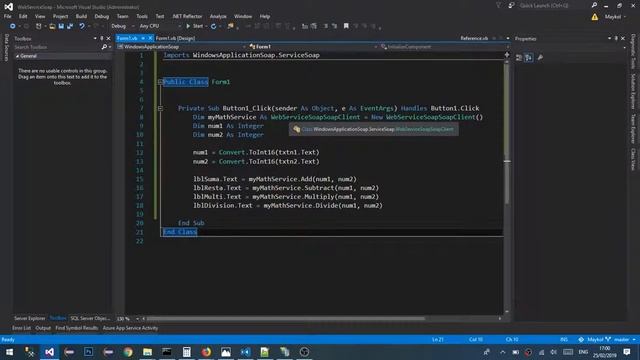This screenshot has height=360, width=640.
Task: Click the yellow warning notification icon
Action: click(595, 17)
